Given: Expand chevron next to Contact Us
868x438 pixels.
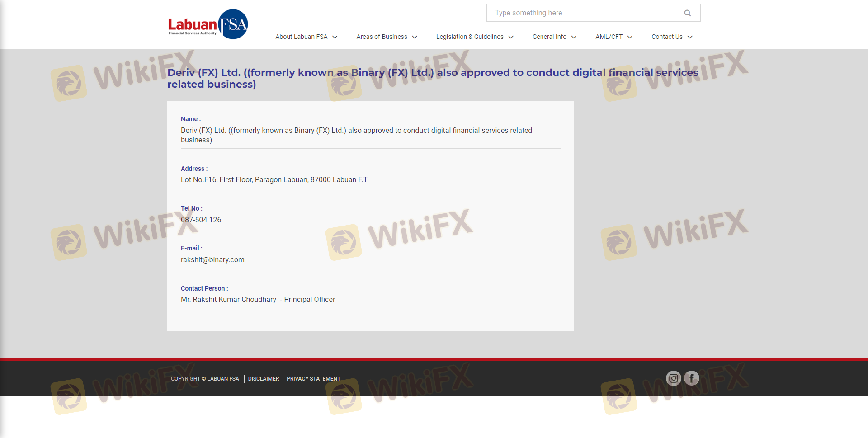Looking at the screenshot, I should [x=690, y=37].
